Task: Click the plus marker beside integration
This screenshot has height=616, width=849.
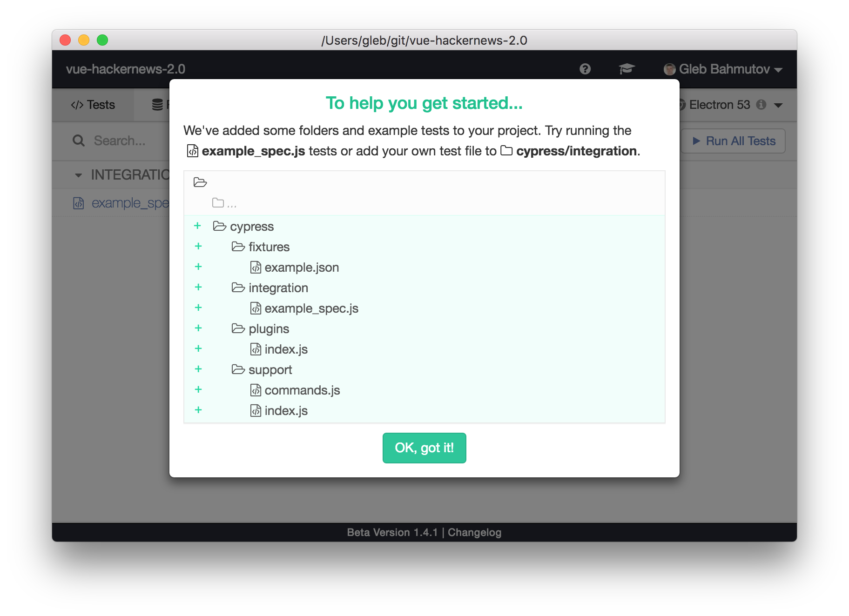Action: (x=198, y=287)
